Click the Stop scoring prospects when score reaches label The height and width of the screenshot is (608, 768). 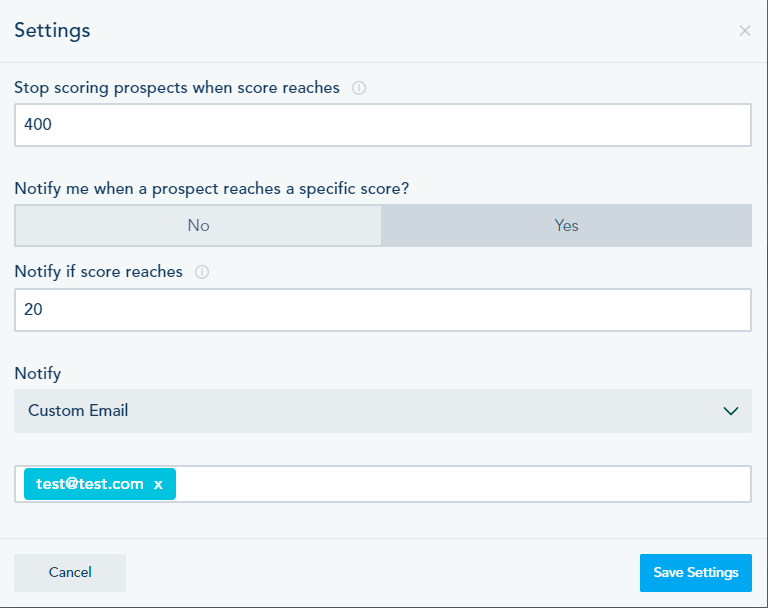(177, 88)
